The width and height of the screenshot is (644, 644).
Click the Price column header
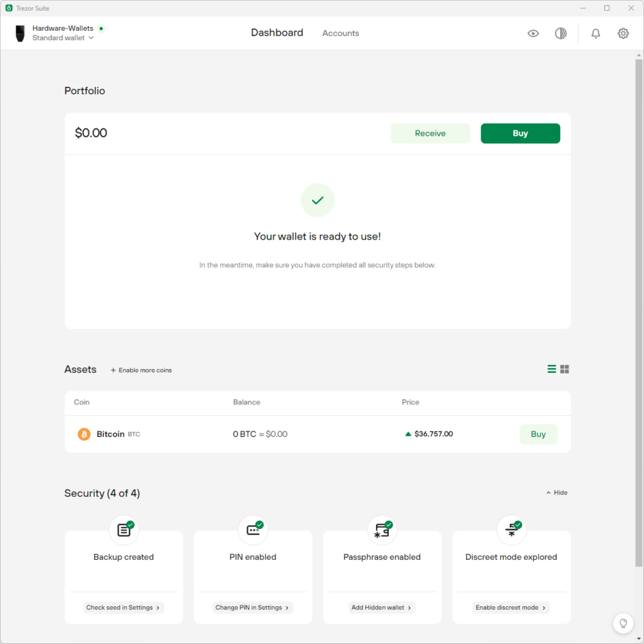[410, 402]
